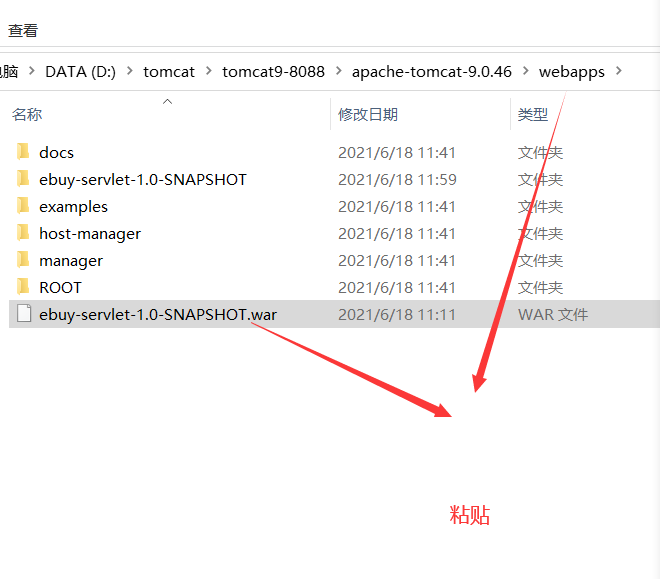Image resolution: width=660 pixels, height=579 pixels.
Task: Expand chevron after webapps breadcrumb
Action: tap(618, 71)
